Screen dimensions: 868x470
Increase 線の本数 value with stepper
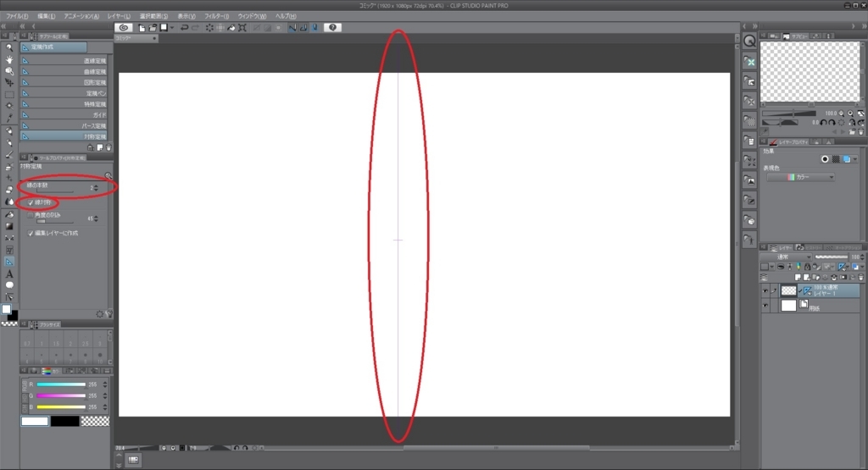(x=97, y=186)
